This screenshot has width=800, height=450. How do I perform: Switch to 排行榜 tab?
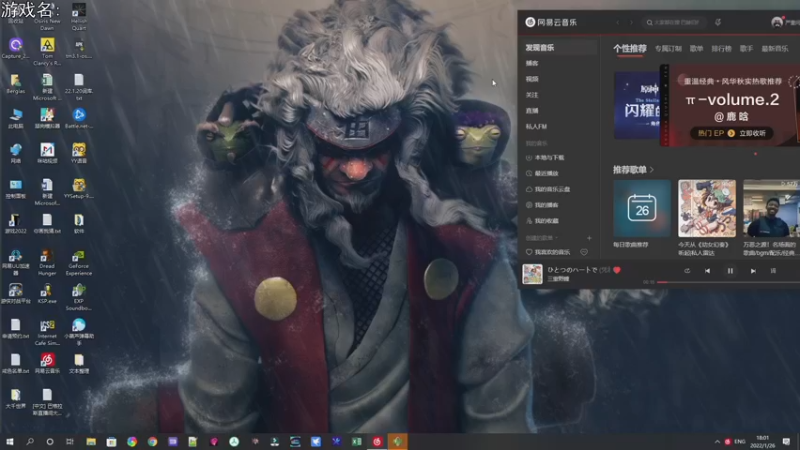(721, 48)
